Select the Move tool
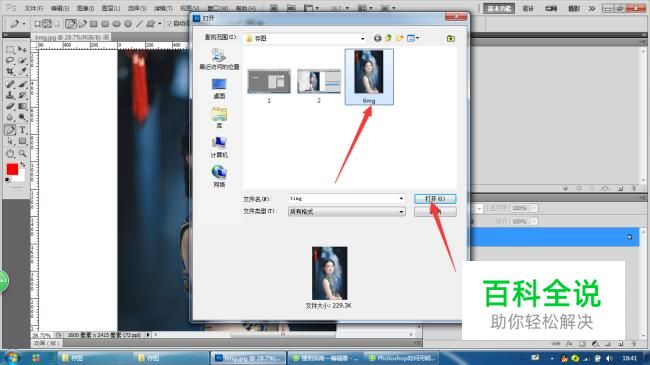The height and width of the screenshot is (365, 650). pyautogui.click(x=22, y=50)
